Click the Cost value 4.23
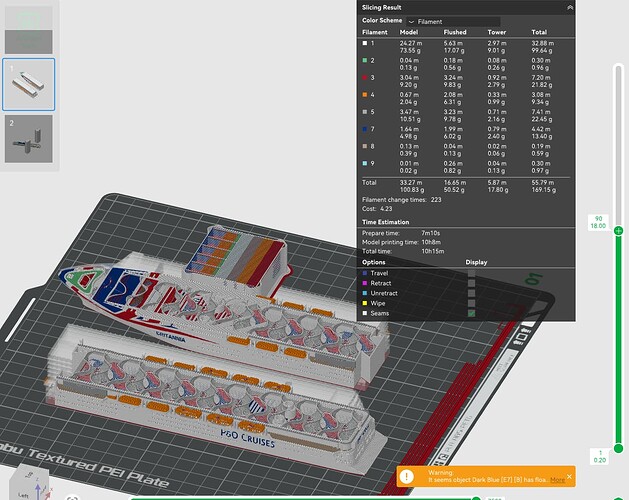Screen dimensions: 629x500 click(386, 209)
